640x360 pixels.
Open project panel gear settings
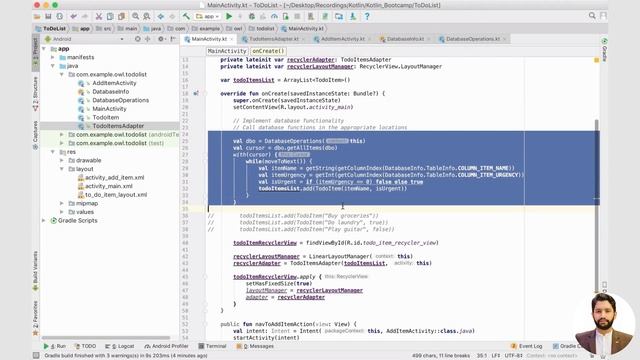[161, 39]
